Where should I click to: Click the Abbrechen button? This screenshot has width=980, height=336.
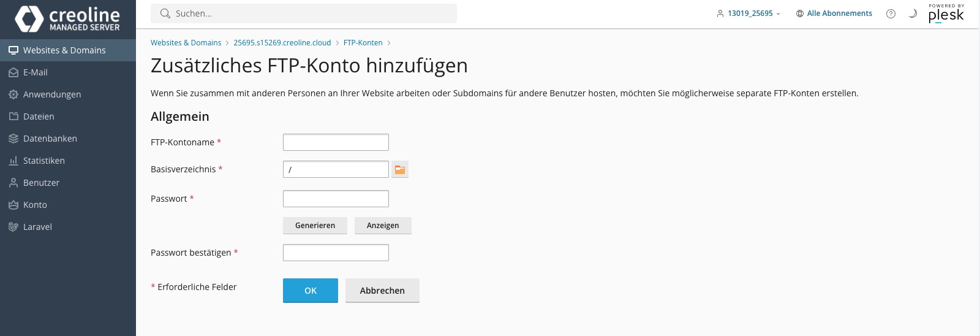382,291
